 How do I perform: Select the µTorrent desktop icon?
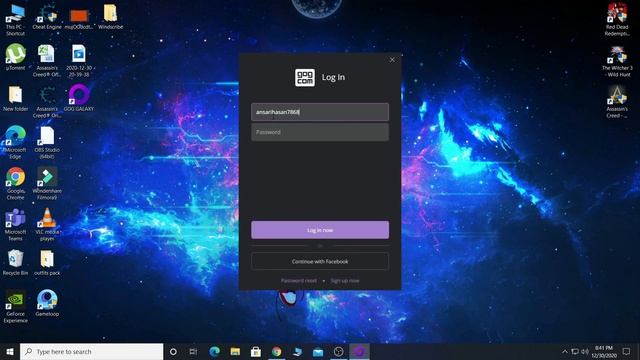(15, 58)
